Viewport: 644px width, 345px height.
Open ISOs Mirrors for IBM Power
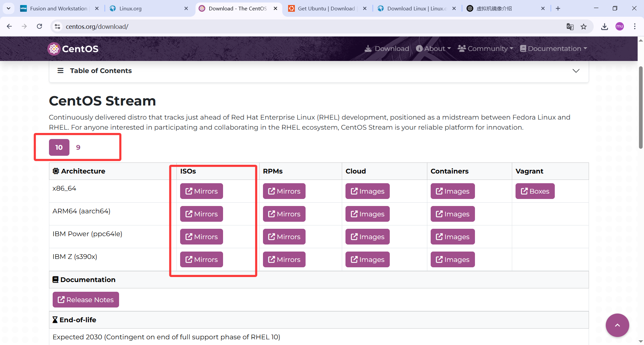201,237
